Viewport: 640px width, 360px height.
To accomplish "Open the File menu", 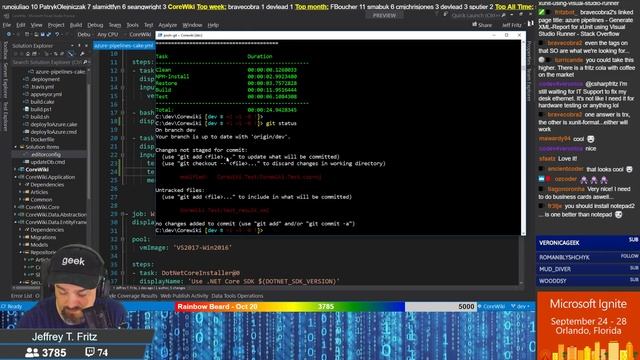I will [x=7, y=25].
